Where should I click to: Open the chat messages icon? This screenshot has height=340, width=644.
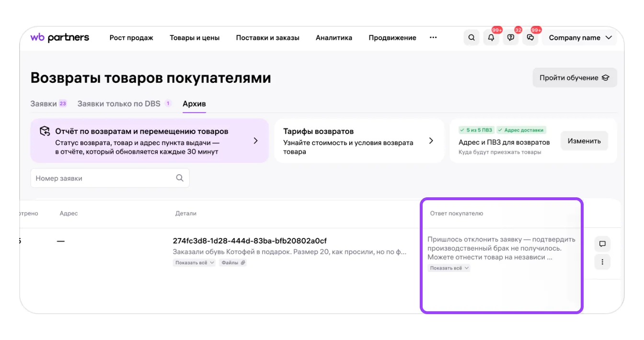point(530,38)
